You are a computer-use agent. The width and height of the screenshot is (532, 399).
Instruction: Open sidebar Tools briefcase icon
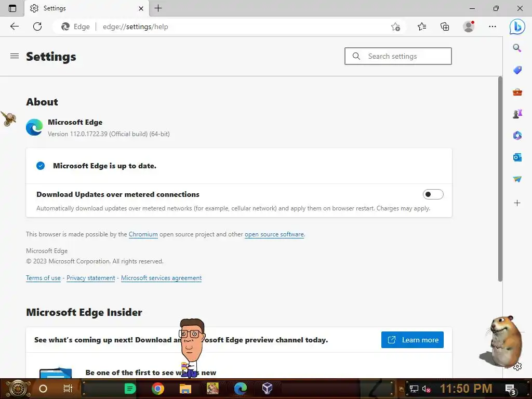[517, 92]
